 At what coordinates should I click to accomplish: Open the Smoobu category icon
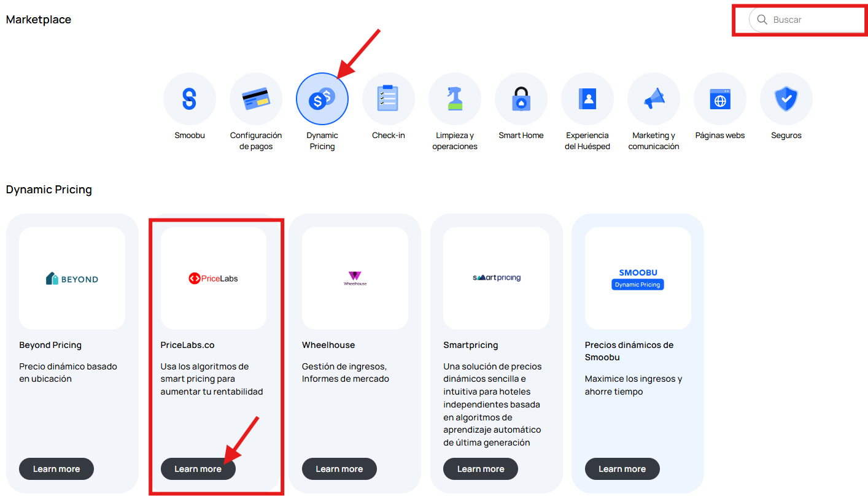(x=190, y=99)
